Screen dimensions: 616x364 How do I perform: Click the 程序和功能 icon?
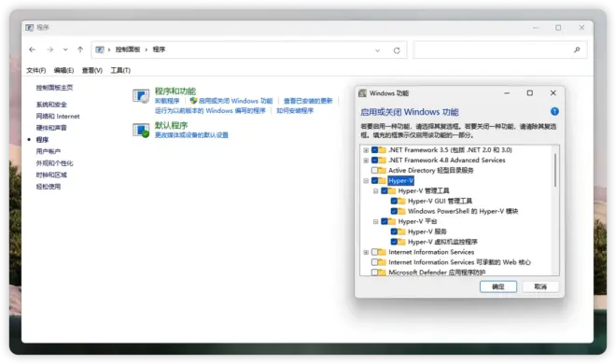click(141, 96)
